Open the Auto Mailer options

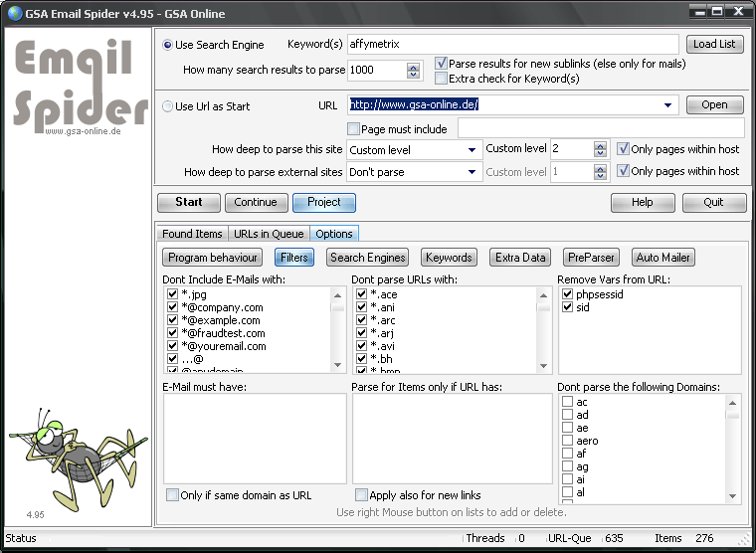pos(663,258)
